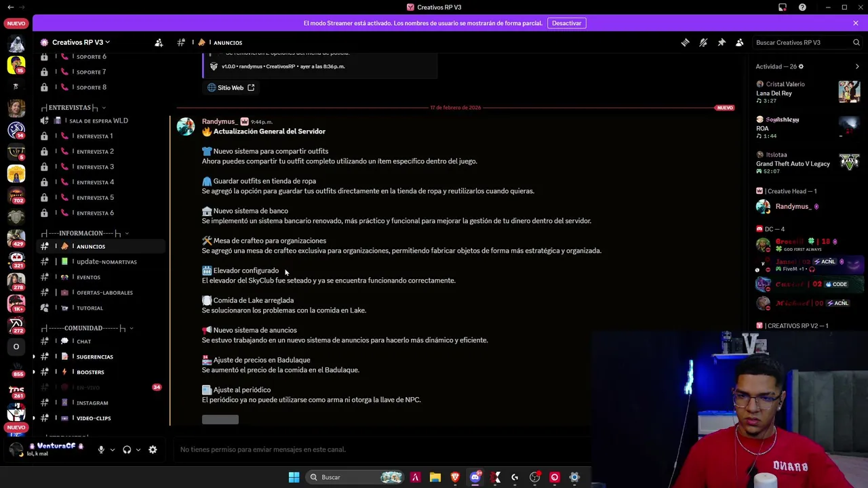The width and height of the screenshot is (868, 488).
Task: Open the Threads icon in channel header
Action: coord(685,42)
